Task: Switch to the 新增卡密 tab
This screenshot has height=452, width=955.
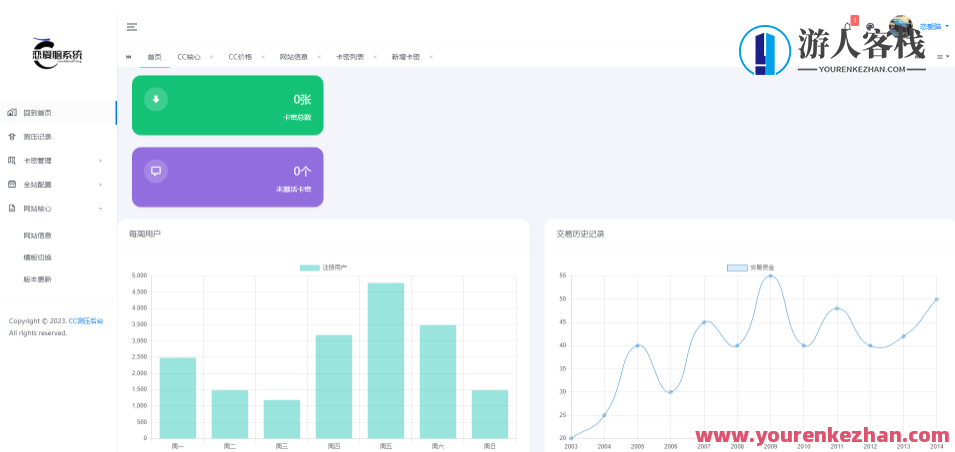Action: 405,57
